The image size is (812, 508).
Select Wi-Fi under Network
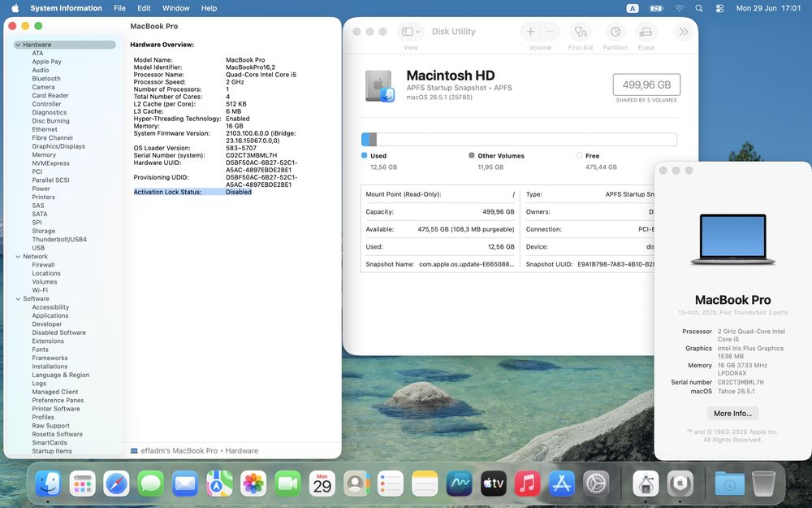(40, 290)
